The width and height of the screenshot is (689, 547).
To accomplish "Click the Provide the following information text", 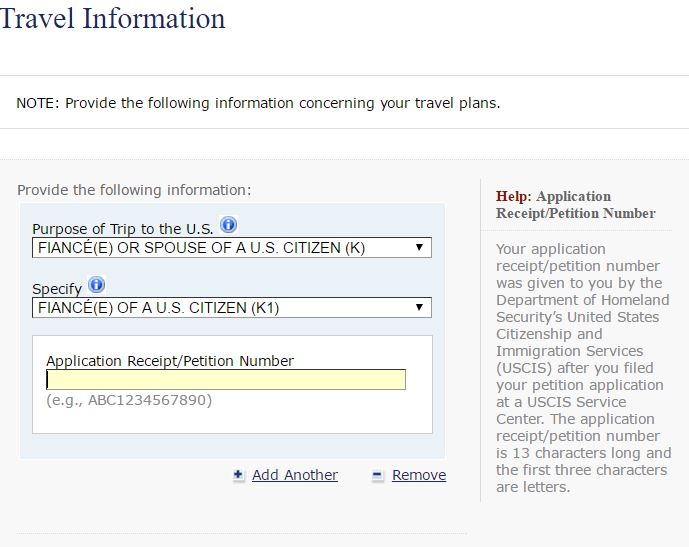I will point(134,190).
